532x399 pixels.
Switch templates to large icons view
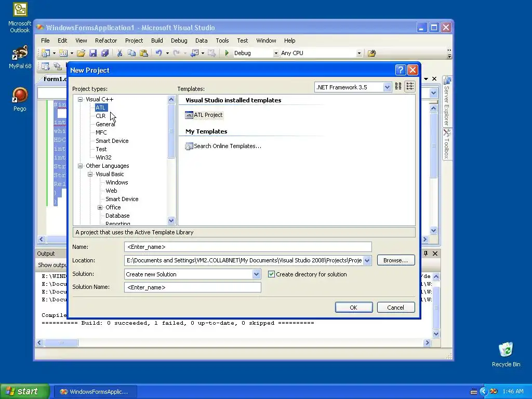tap(398, 87)
